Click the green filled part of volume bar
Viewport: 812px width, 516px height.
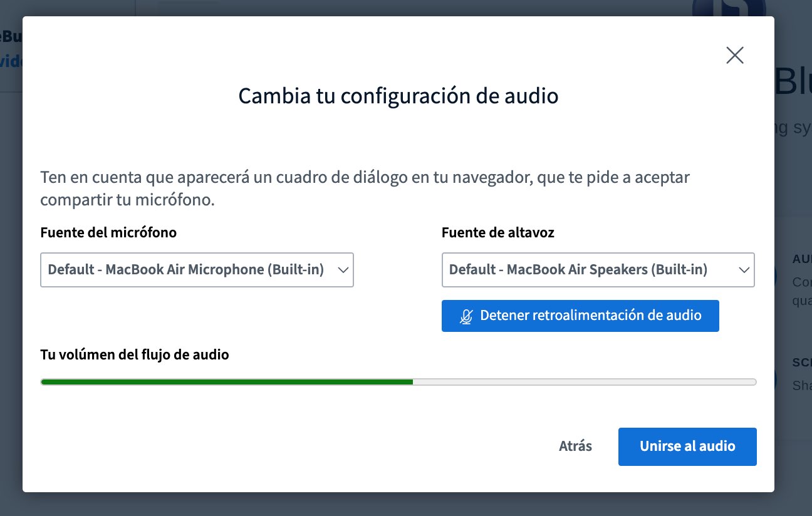click(x=227, y=381)
